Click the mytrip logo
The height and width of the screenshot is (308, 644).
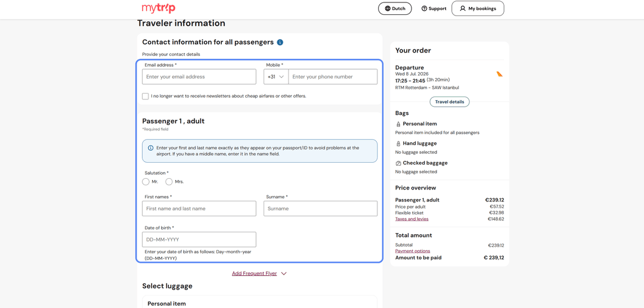click(x=159, y=8)
